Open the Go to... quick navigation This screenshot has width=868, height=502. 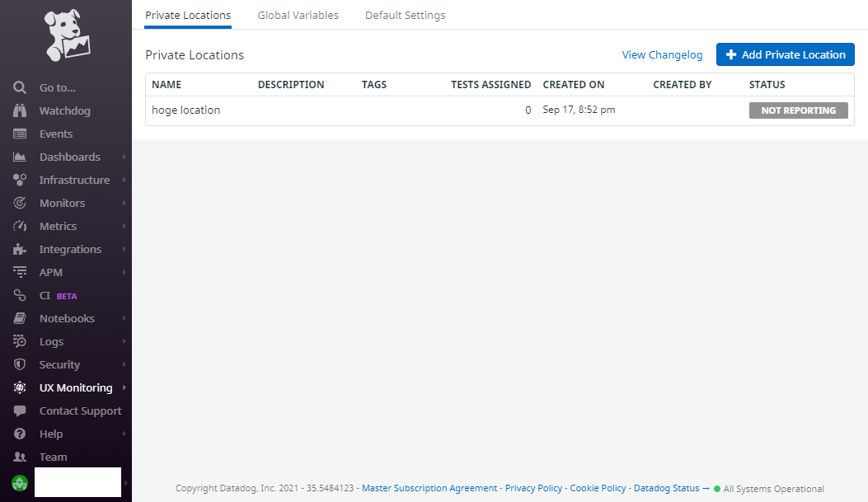coord(58,87)
